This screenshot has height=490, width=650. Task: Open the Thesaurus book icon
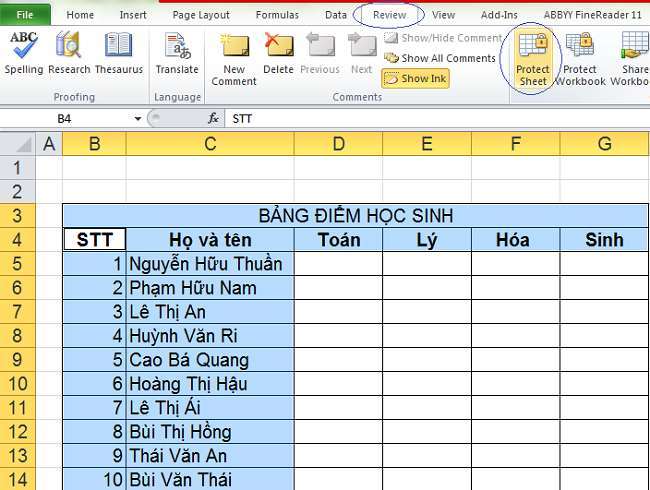click(x=119, y=53)
